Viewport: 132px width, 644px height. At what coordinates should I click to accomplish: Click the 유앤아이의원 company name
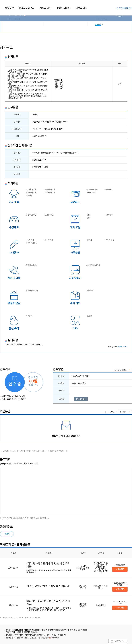[13, 587]
